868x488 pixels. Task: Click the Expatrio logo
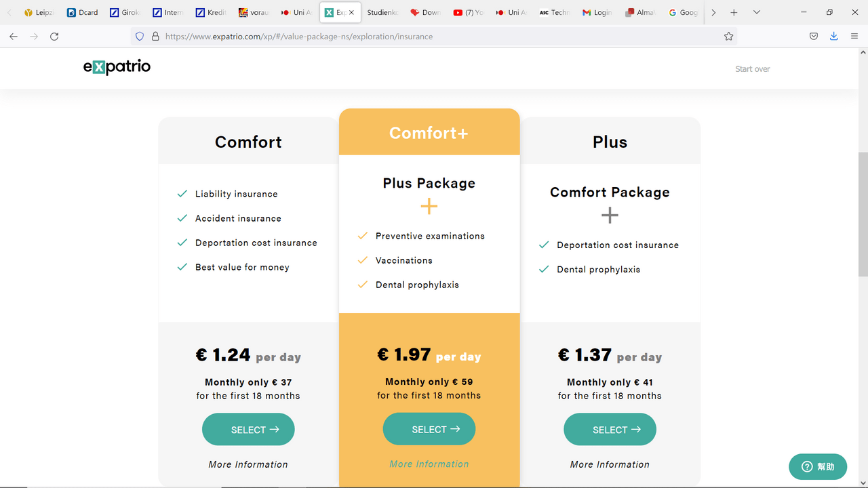coord(117,66)
